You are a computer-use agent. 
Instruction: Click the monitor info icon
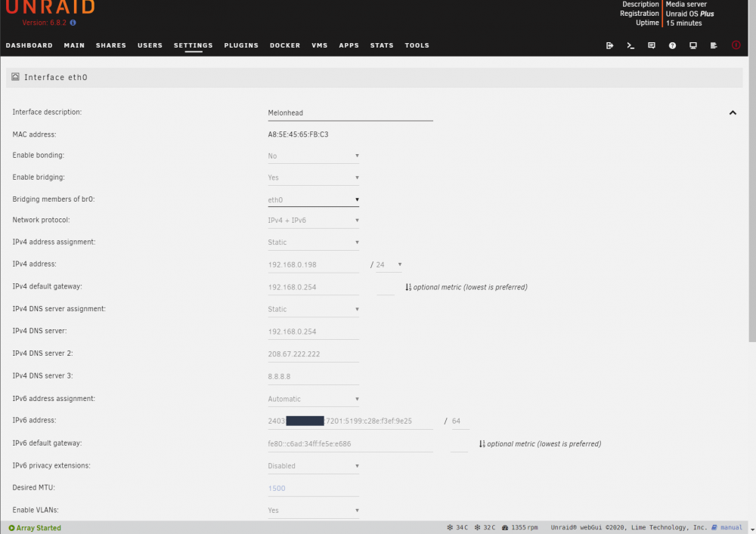[x=692, y=45]
